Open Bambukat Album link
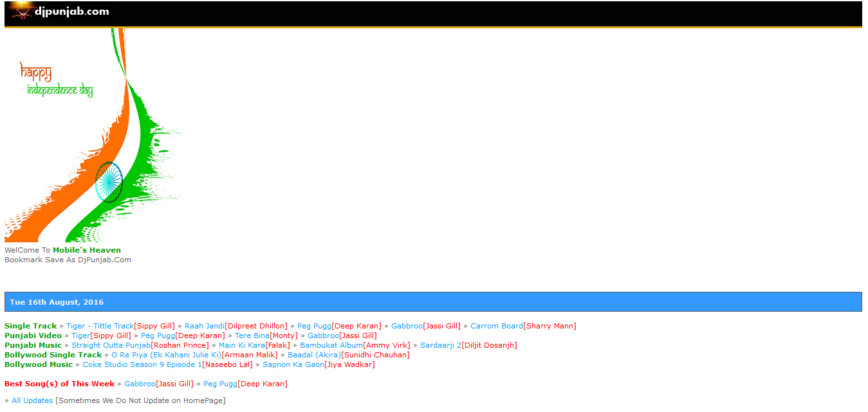The image size is (868, 412). tap(331, 345)
